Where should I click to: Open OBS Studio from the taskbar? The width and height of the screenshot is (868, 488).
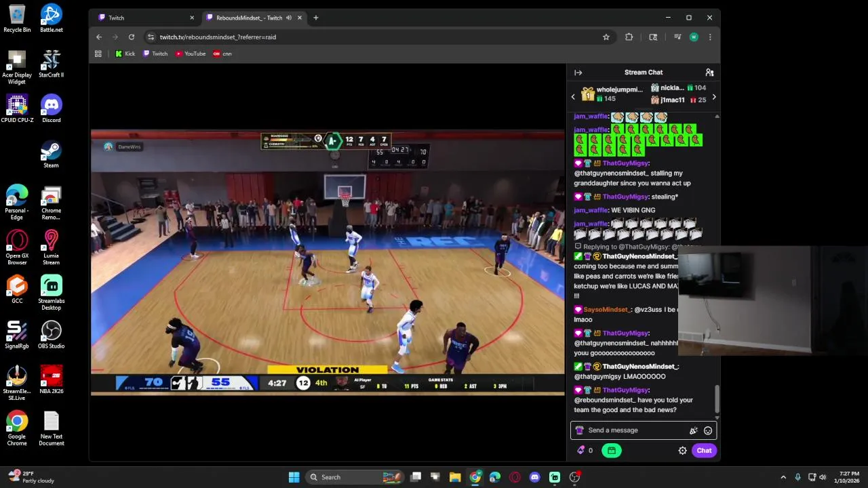(x=574, y=477)
